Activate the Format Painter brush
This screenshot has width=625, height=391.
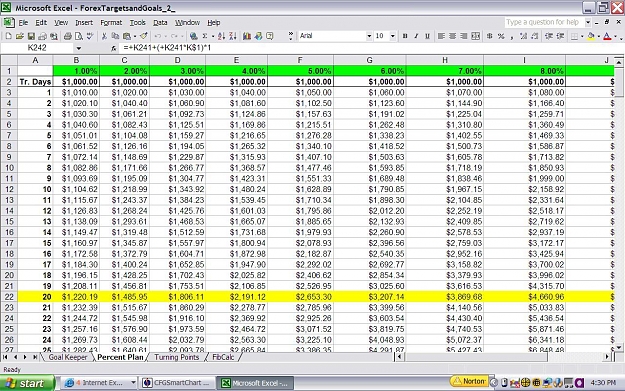[143, 36]
